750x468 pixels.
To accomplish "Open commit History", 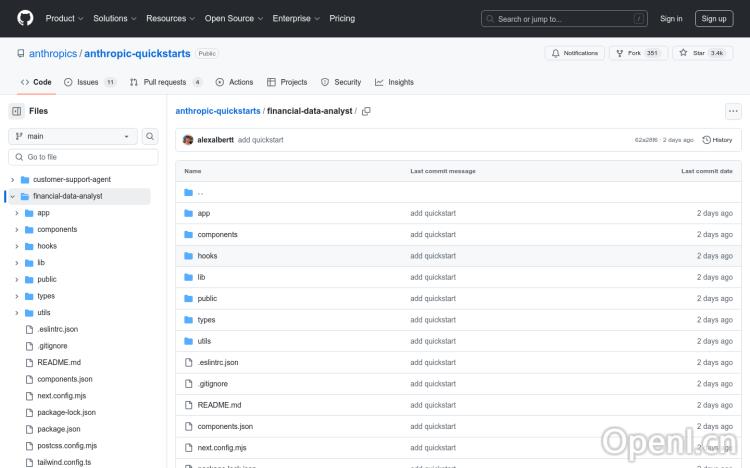I will click(x=718, y=140).
